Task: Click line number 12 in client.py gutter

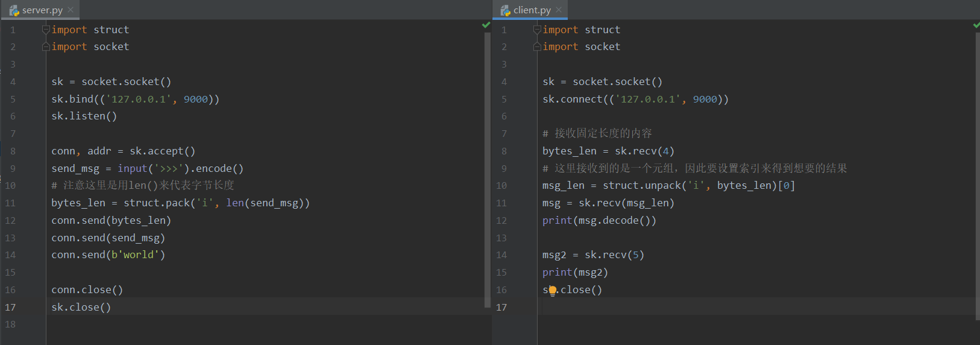Action: pos(501,221)
